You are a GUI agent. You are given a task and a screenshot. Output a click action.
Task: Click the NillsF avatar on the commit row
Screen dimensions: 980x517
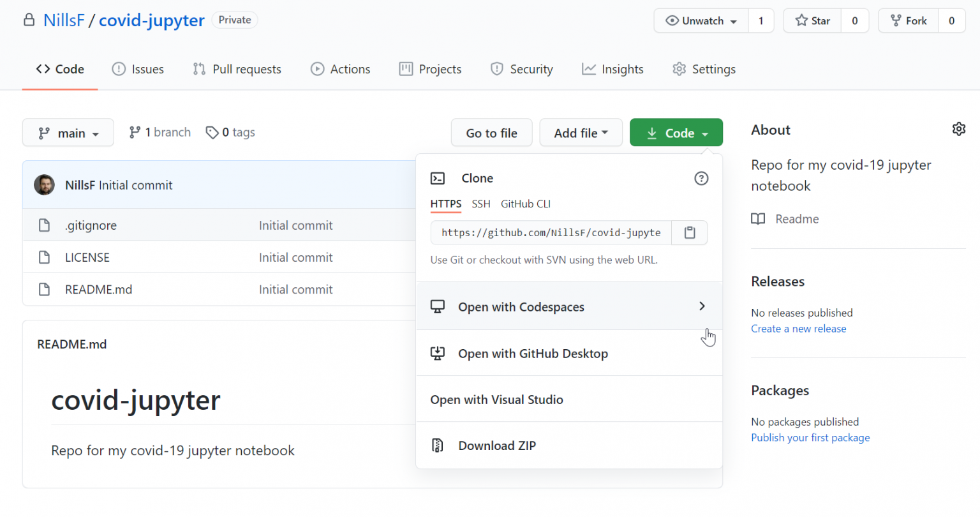point(44,185)
